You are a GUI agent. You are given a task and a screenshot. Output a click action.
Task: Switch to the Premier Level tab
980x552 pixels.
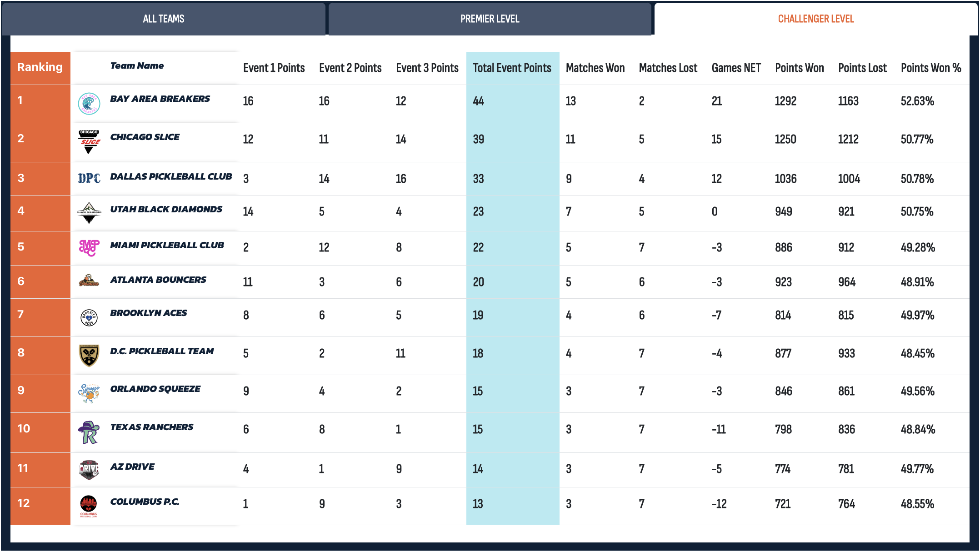(490, 19)
